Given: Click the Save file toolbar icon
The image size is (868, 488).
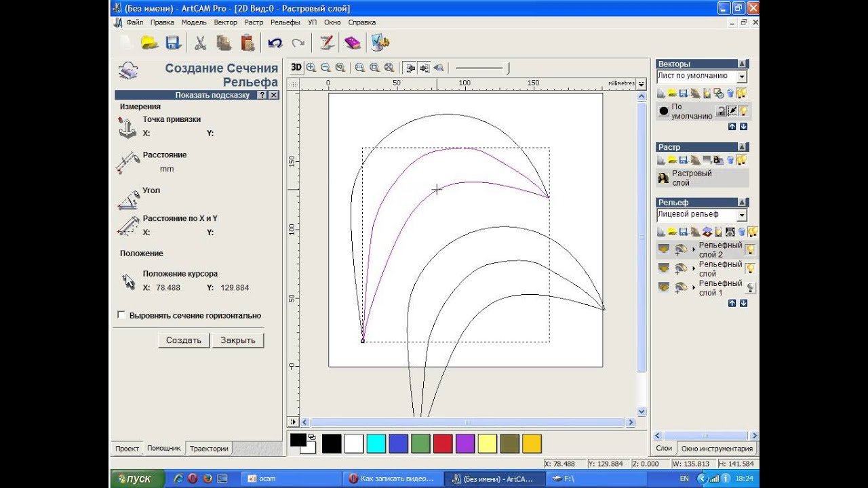Looking at the screenshot, I should coord(173,43).
